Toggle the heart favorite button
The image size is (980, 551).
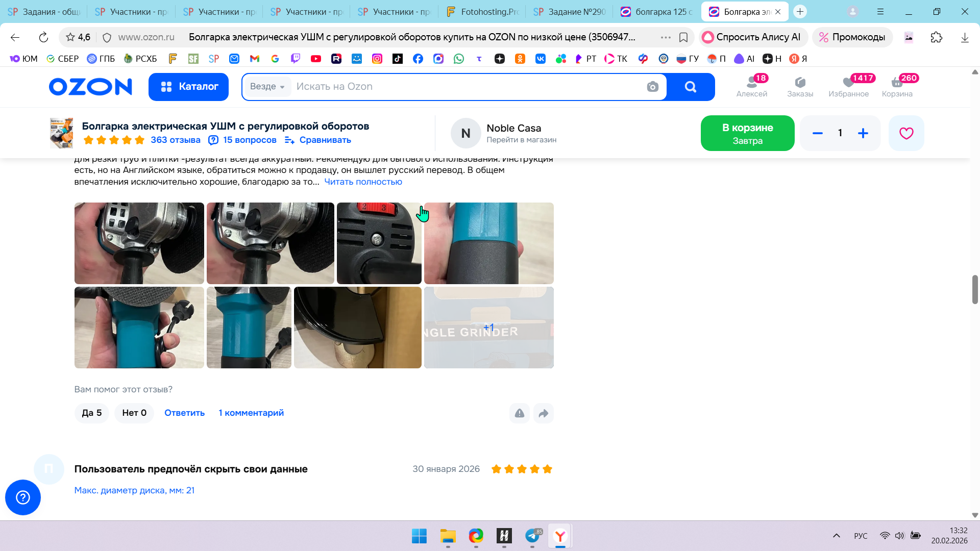coord(906,133)
